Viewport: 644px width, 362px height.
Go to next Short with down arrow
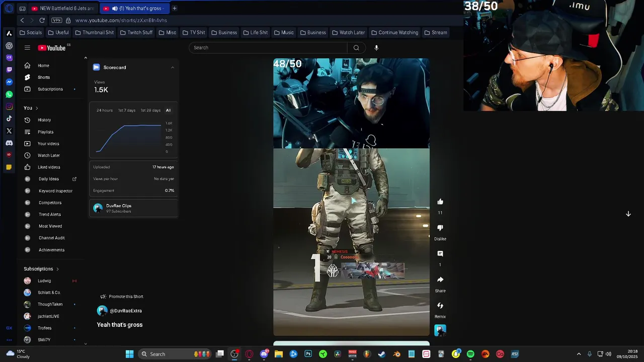tap(628, 214)
